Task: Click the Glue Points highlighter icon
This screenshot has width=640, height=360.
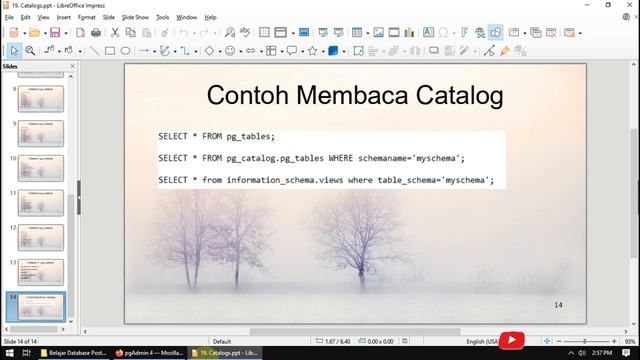Action: tap(505, 51)
